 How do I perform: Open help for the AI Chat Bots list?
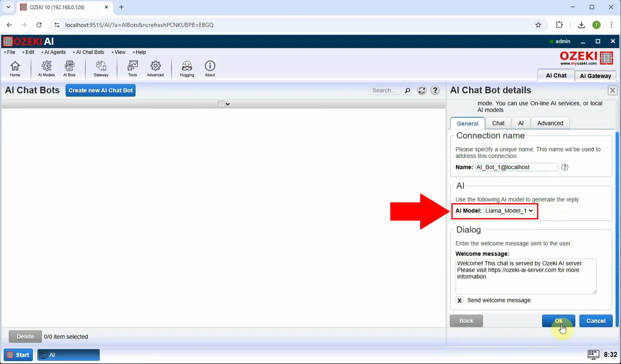click(435, 91)
